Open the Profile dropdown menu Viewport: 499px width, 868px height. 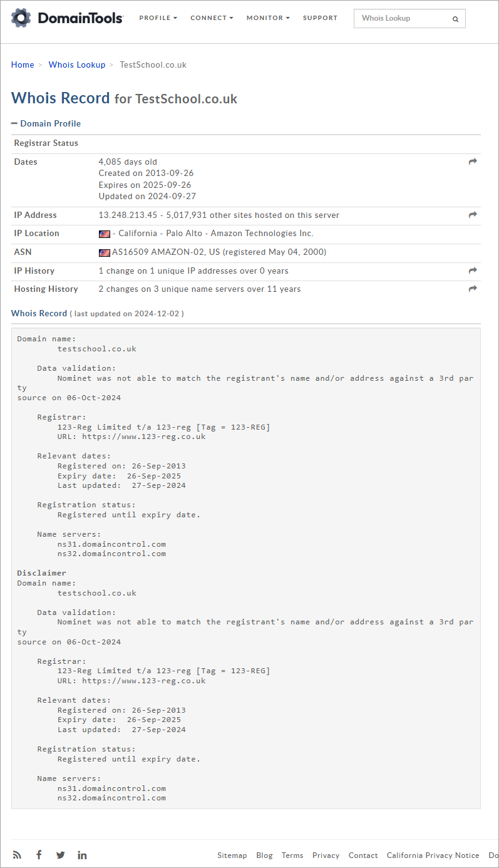(158, 18)
